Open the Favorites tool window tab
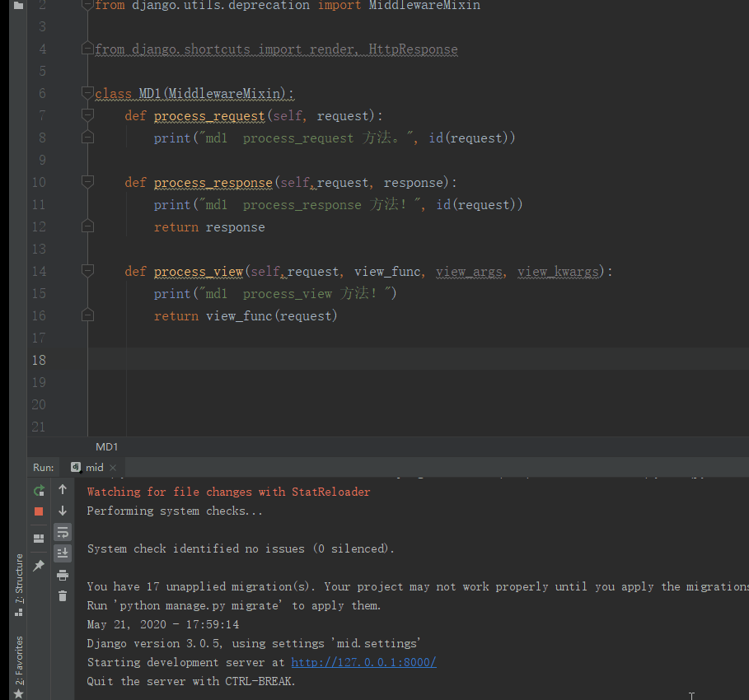 19,660
